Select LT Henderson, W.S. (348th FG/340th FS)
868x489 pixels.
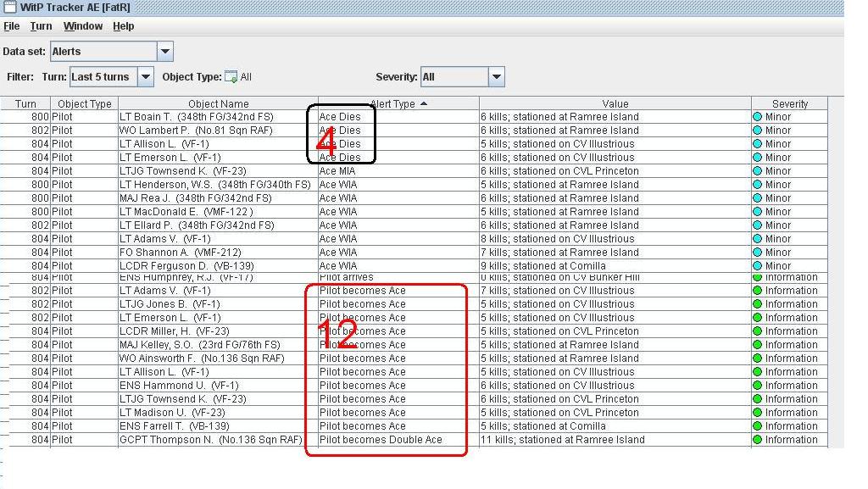click(x=214, y=185)
